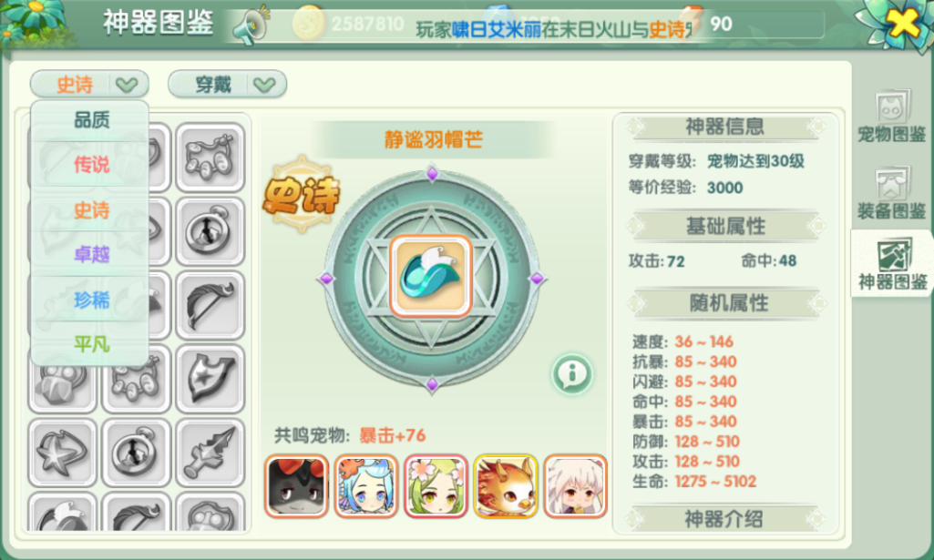Select 平凡 quality option
Screen dimensions: 934x560
(x=91, y=344)
